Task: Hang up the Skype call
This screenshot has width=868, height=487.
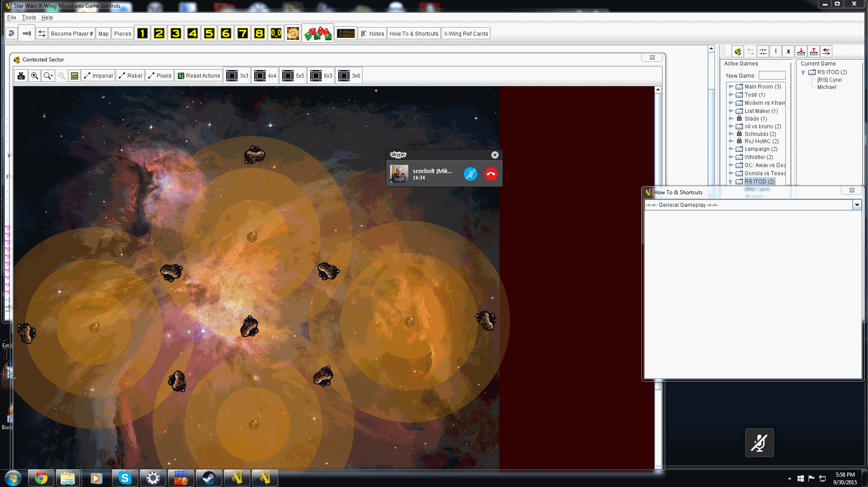Action: (490, 174)
